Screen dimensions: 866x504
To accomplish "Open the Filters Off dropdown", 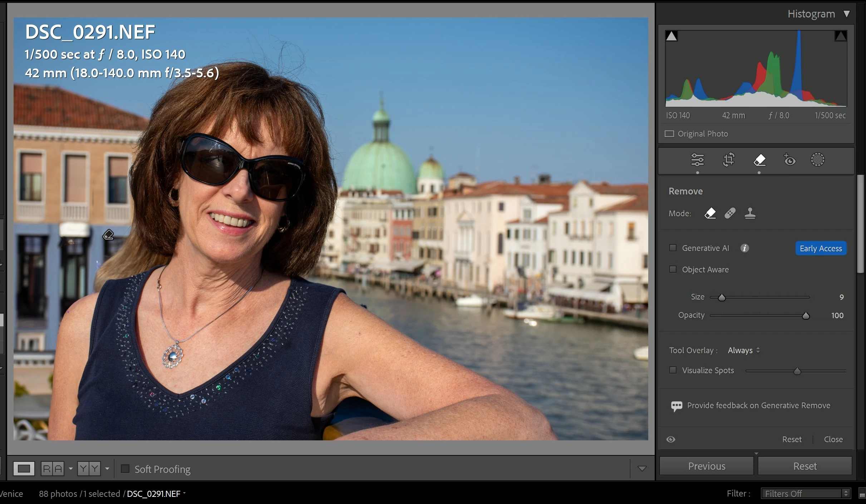I will coord(805,494).
